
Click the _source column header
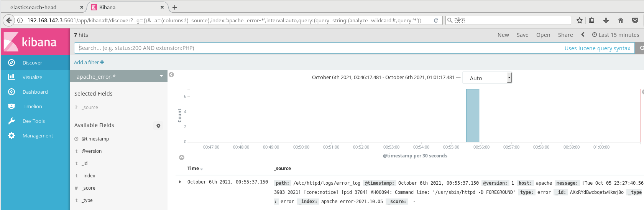pyautogui.click(x=283, y=169)
